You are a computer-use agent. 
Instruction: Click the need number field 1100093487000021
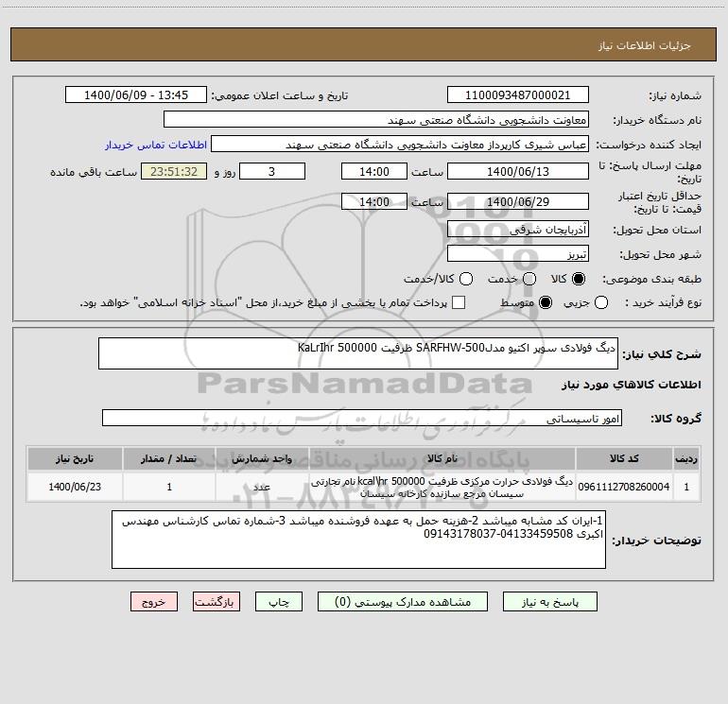(518, 95)
